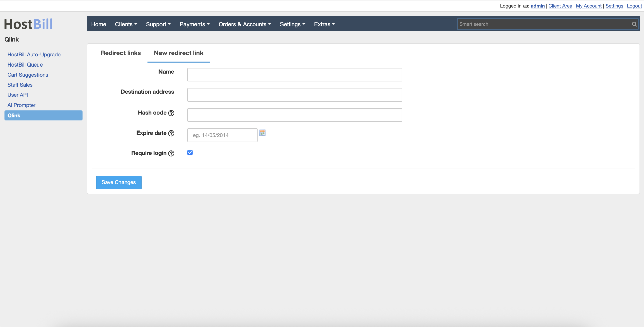
Task: Select the New redirect link tab
Action: [179, 53]
